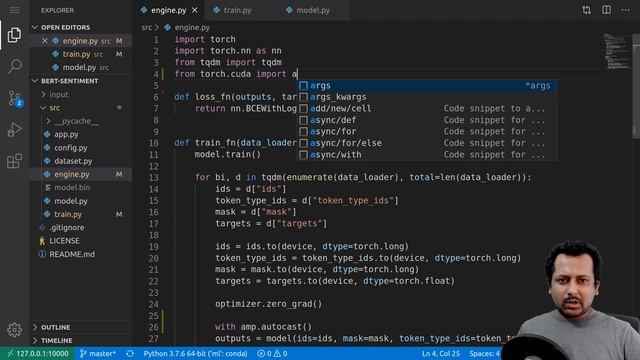Open the Search view in activity bar

pos(14,66)
